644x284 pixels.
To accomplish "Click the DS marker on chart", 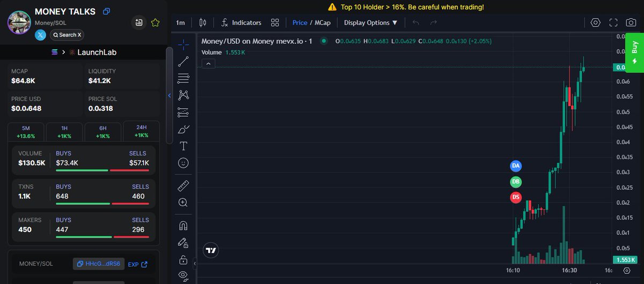I will 516,198.
